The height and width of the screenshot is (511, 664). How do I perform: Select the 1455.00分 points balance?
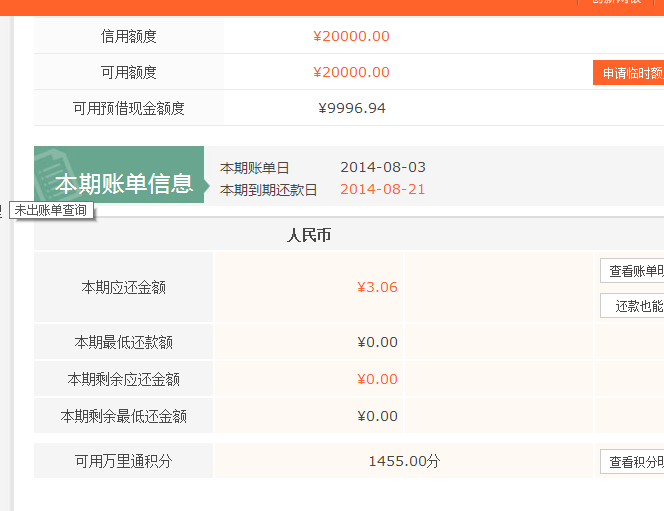(x=404, y=461)
